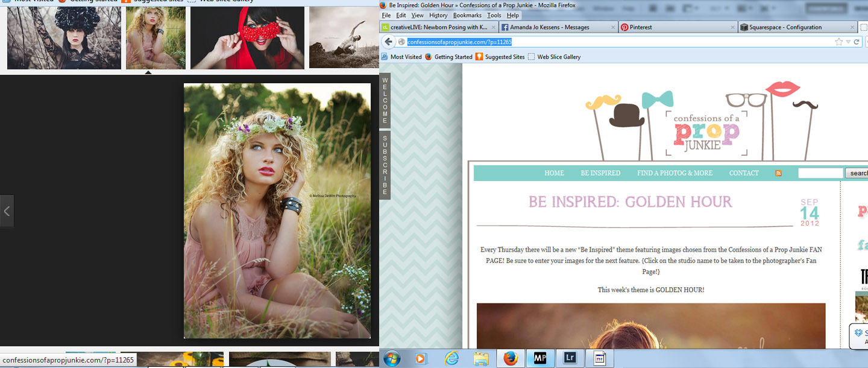
Task: Open the Edit menu in Firefox
Action: tap(401, 15)
